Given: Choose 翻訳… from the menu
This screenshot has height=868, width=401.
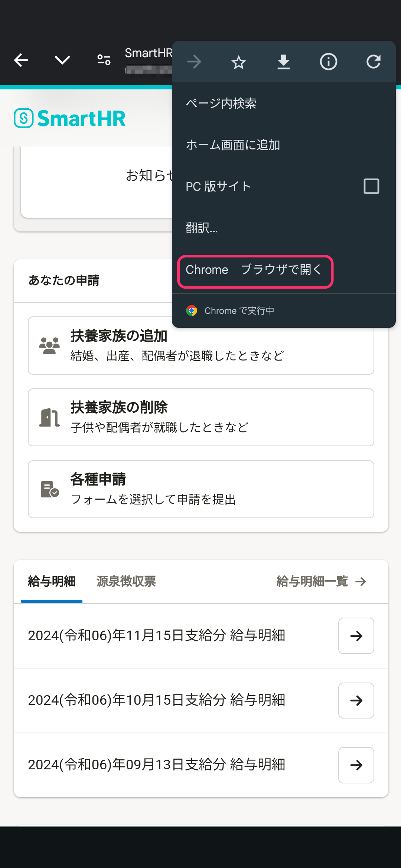Looking at the screenshot, I should click(x=202, y=228).
